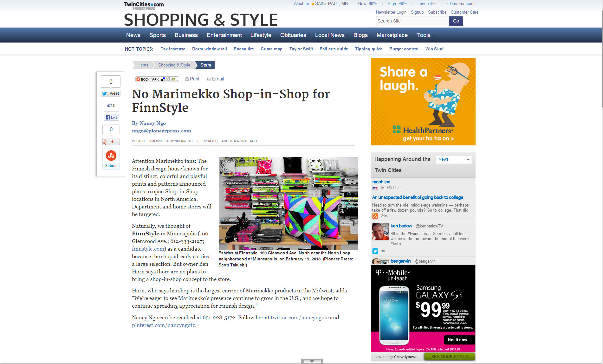The image size is (603, 364).
Task: Click the Finnstyle fabrics photo
Action: [x=288, y=203]
